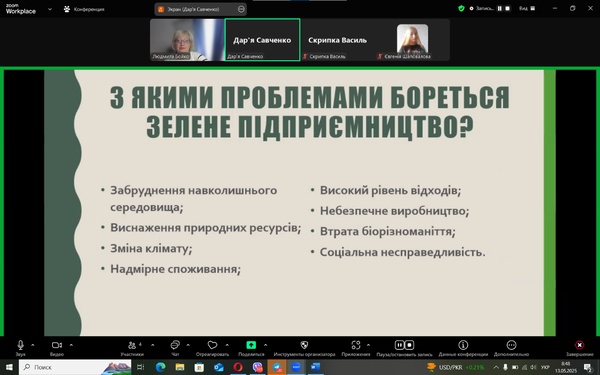This screenshot has height=375, width=600.
Task: Pause recording in bottom toolbar
Action: click(x=399, y=345)
